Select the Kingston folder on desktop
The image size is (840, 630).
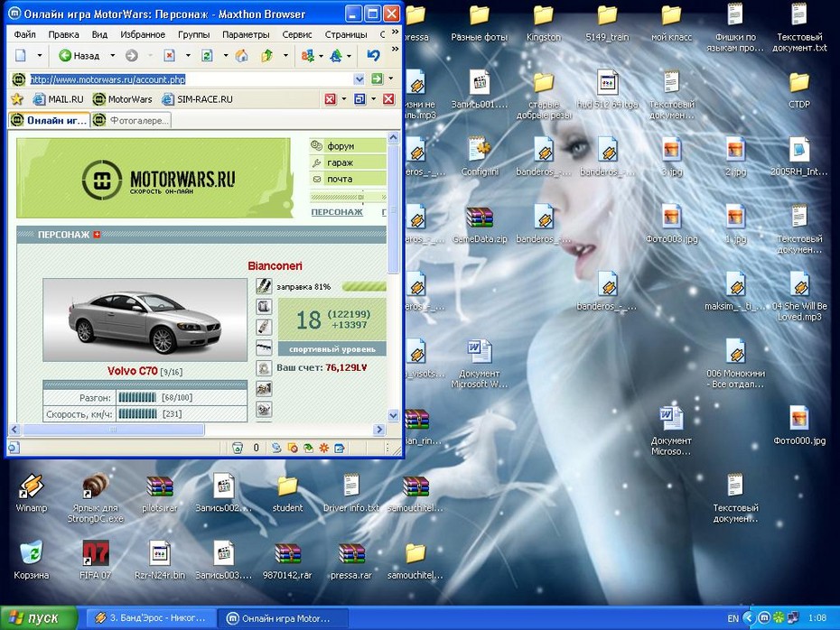click(543, 23)
